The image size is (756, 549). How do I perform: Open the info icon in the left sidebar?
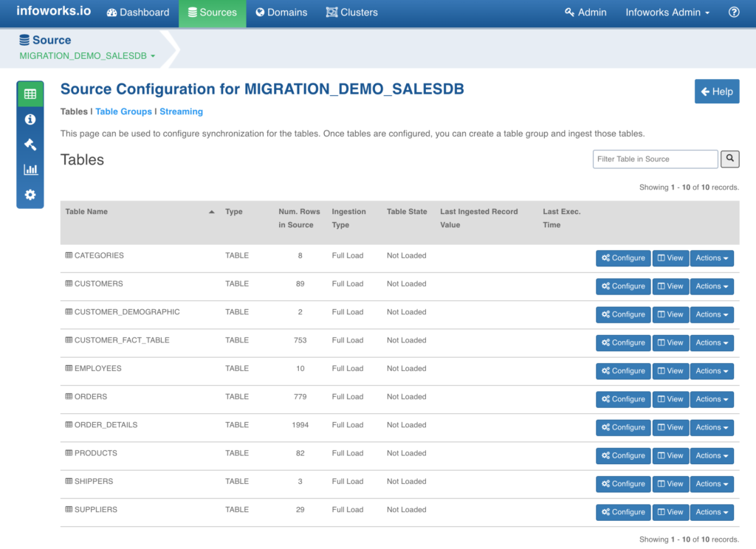tap(30, 119)
